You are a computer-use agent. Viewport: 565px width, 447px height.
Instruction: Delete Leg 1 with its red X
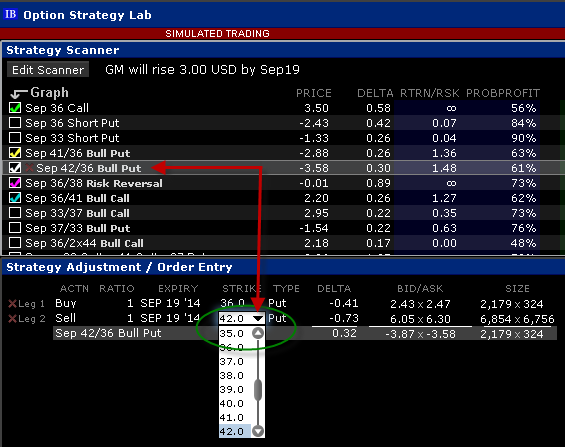tap(12, 304)
